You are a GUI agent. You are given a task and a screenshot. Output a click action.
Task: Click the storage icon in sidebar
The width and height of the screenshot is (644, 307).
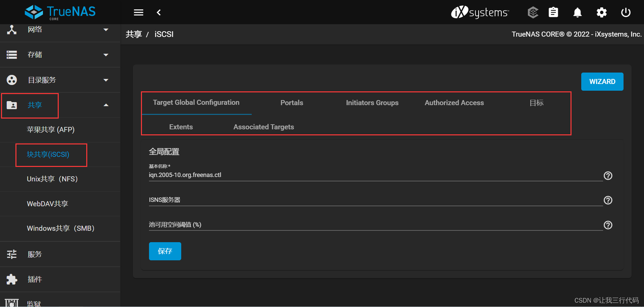[12, 54]
